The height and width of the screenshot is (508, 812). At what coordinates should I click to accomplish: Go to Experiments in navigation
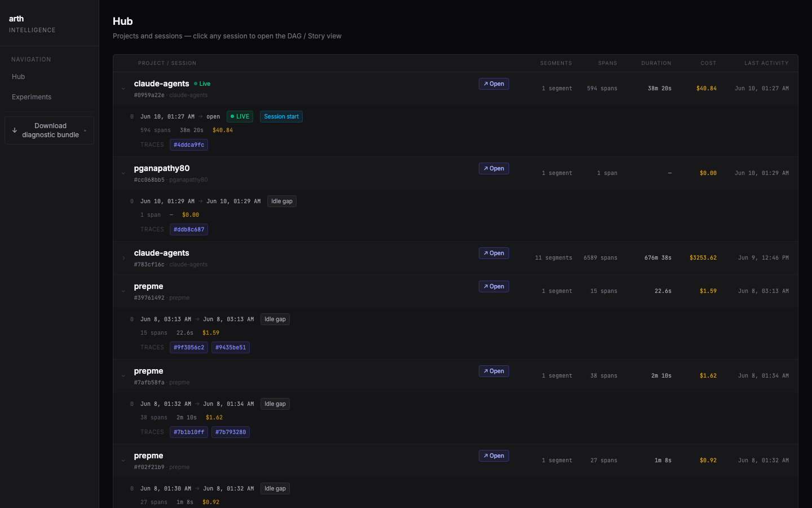[50, 97]
